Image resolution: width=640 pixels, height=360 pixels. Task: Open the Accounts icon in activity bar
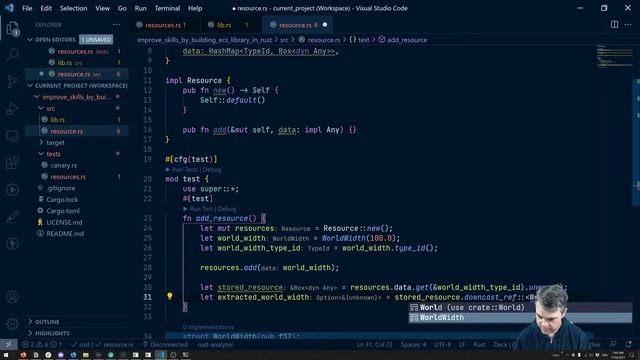[13, 297]
